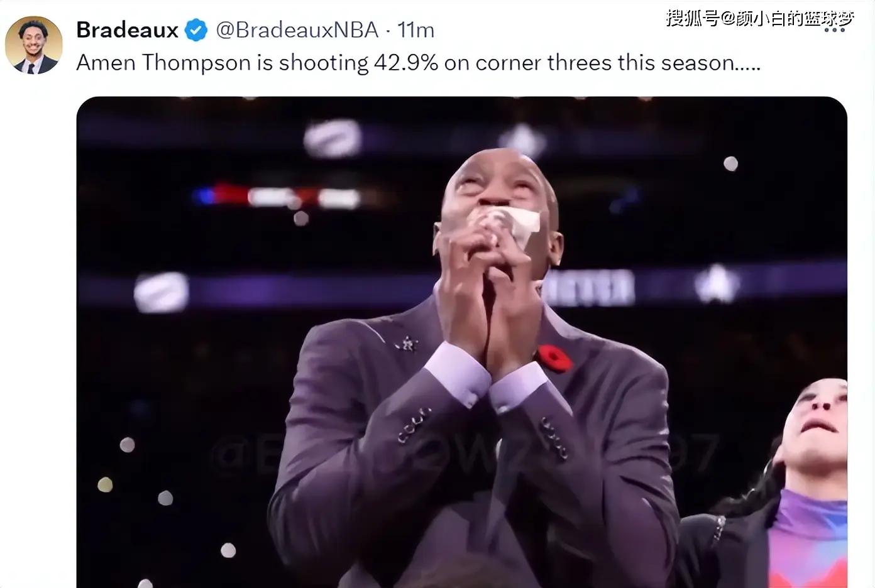The height and width of the screenshot is (588, 875).
Task: Click the Bradeaux display name
Action: pos(128,30)
